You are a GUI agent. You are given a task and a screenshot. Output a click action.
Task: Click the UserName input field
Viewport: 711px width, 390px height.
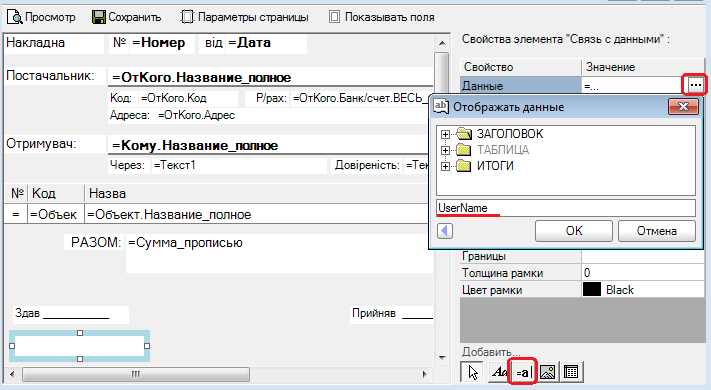(x=565, y=208)
